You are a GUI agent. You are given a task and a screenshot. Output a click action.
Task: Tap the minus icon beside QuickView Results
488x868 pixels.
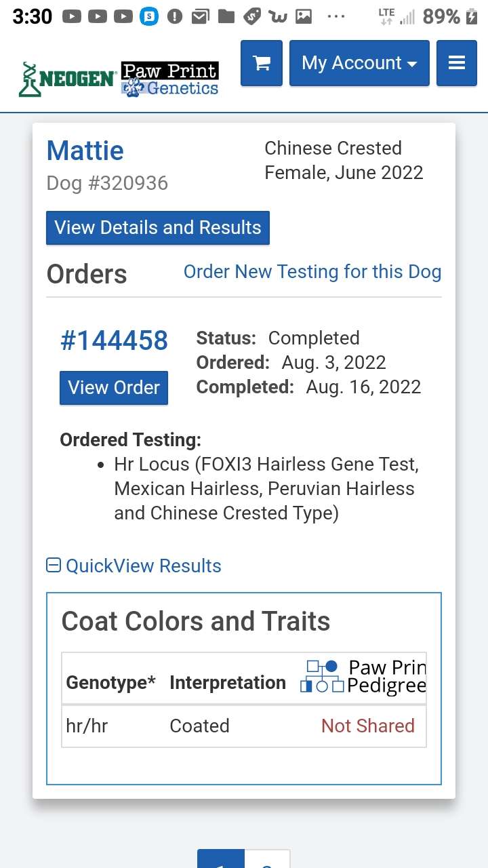[54, 565]
